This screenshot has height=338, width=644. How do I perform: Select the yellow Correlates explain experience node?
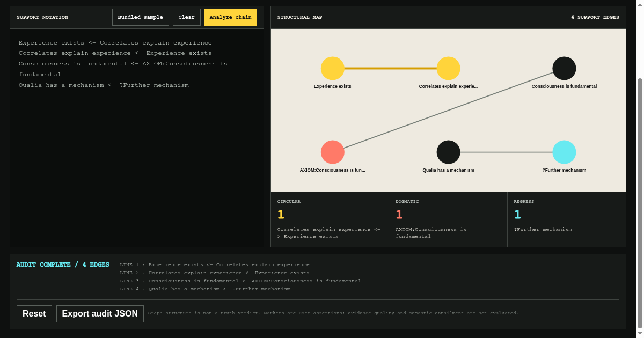point(449,69)
